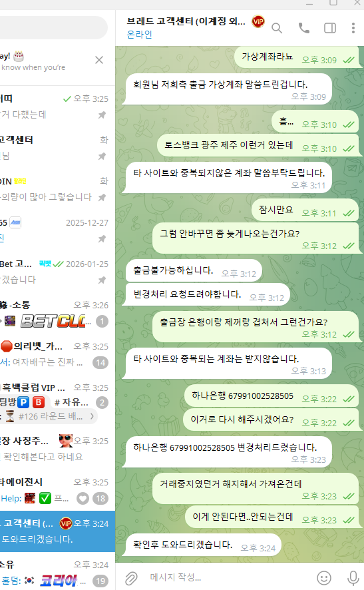Toggle the right sidebar panel
Screen dimensions: 364x590
click(x=330, y=28)
